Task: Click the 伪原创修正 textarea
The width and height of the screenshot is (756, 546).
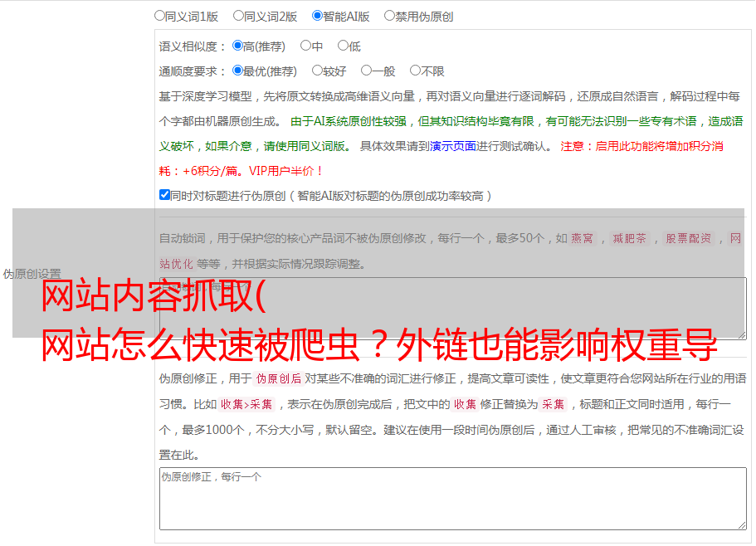Action: click(x=453, y=499)
